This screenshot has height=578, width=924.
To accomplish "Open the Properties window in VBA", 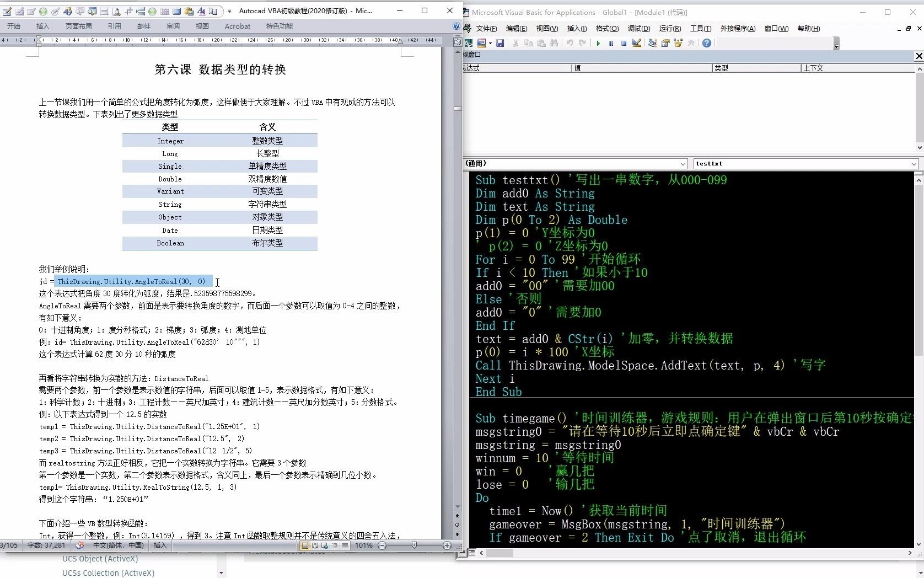I will 665,43.
